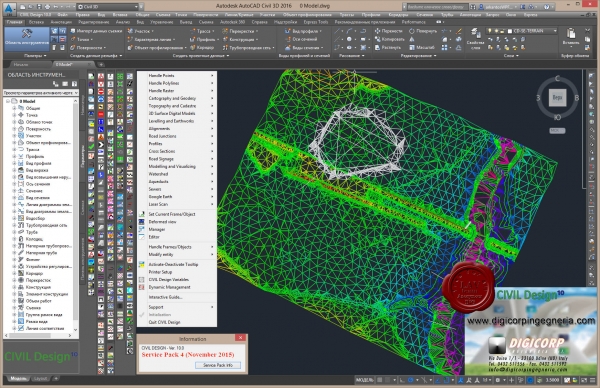Click the Set Current Frame/Object menu icon
Viewport: 600px width, 388px height.
click(x=142, y=214)
